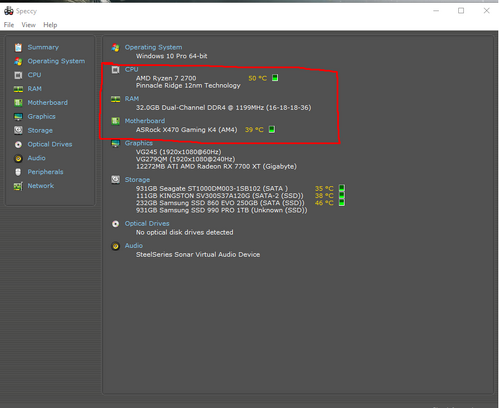Image resolution: width=500 pixels, height=408 pixels.
Task: Select Optical Drives in the sidebar
Action: (x=50, y=144)
